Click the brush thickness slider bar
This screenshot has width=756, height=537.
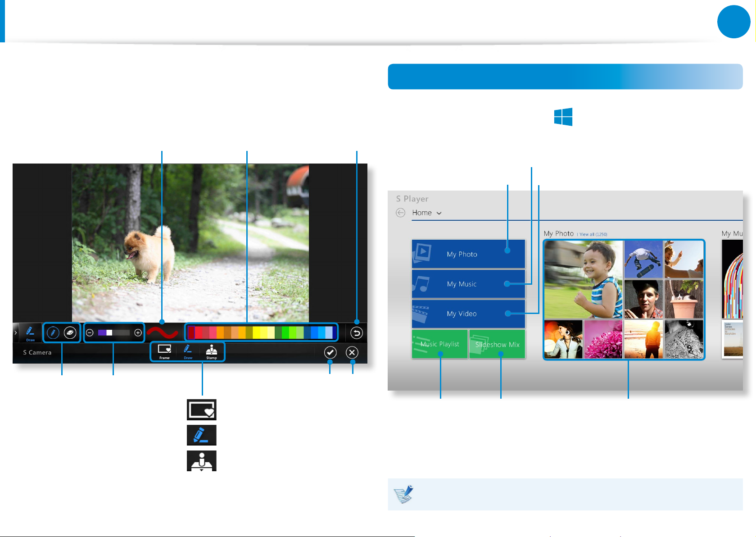click(113, 333)
